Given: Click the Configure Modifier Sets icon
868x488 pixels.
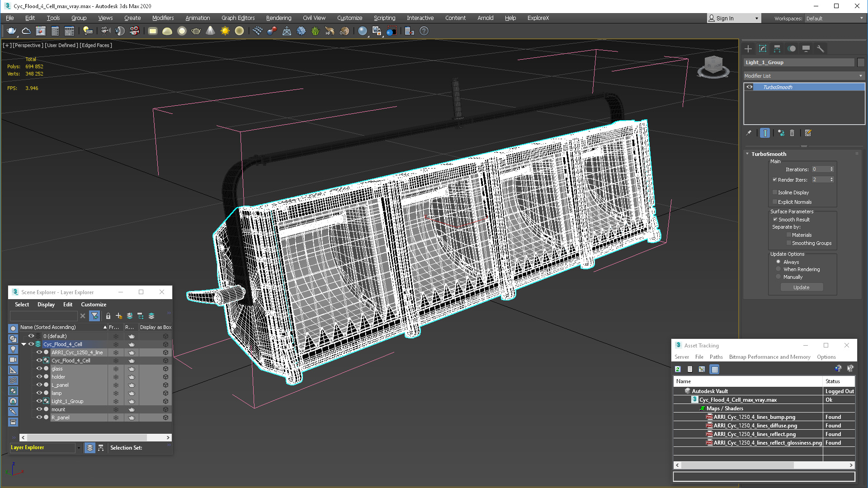Looking at the screenshot, I should (808, 133).
